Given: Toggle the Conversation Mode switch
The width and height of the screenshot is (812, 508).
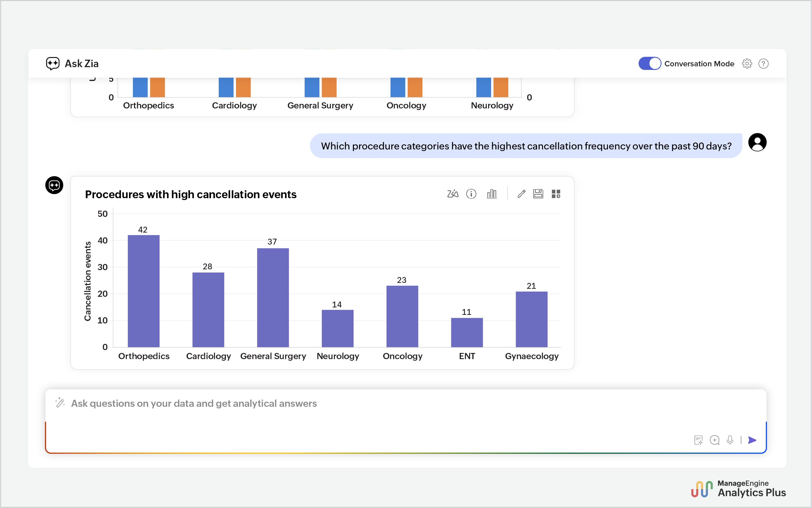Looking at the screenshot, I should pos(649,63).
